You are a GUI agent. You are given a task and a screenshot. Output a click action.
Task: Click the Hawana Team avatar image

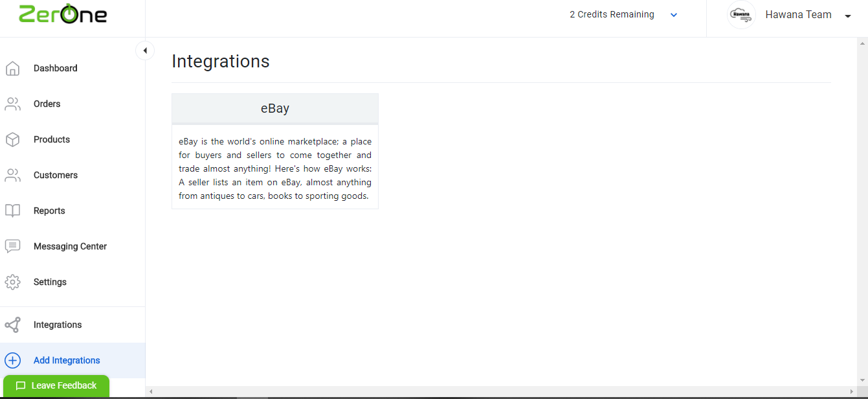[x=741, y=14]
